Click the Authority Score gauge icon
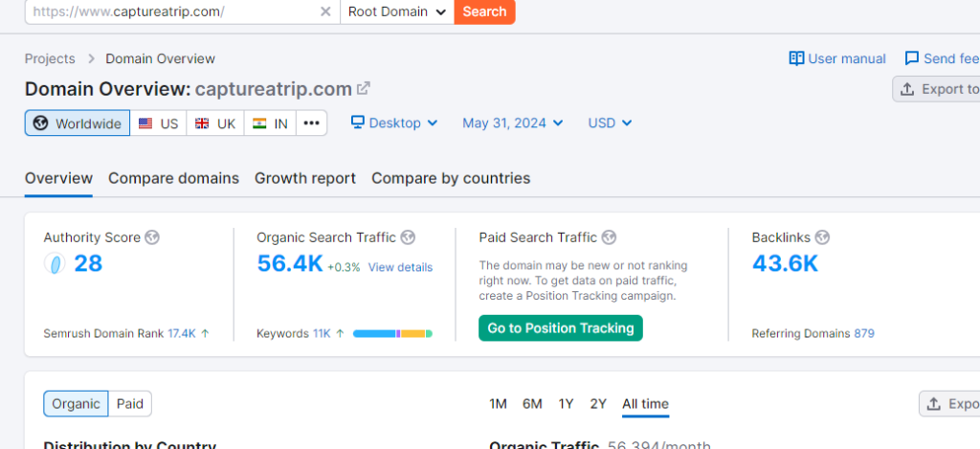980x449 pixels. click(55, 263)
